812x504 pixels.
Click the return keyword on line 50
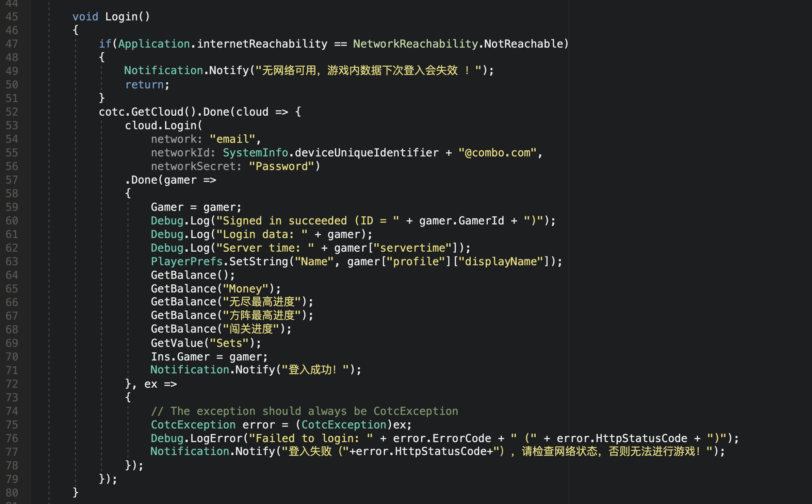coord(145,85)
